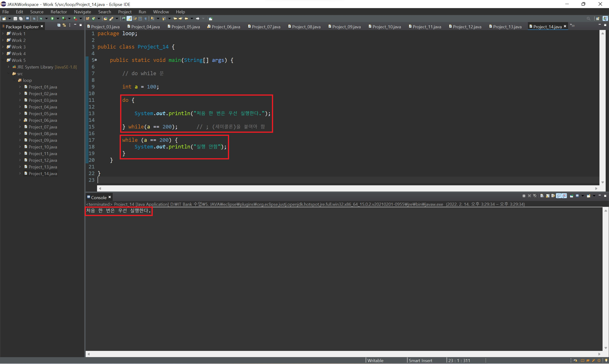Toggle Mark Occurrences highlighter in toolbar
The height and width of the screenshot is (364, 609).
coord(129,19)
